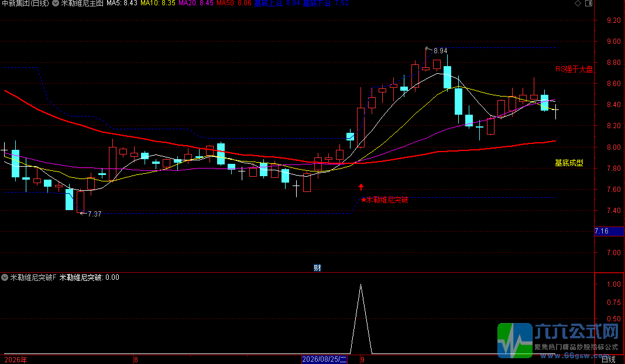Click the 米勒维尼突破: 0.00 value

coord(90,277)
